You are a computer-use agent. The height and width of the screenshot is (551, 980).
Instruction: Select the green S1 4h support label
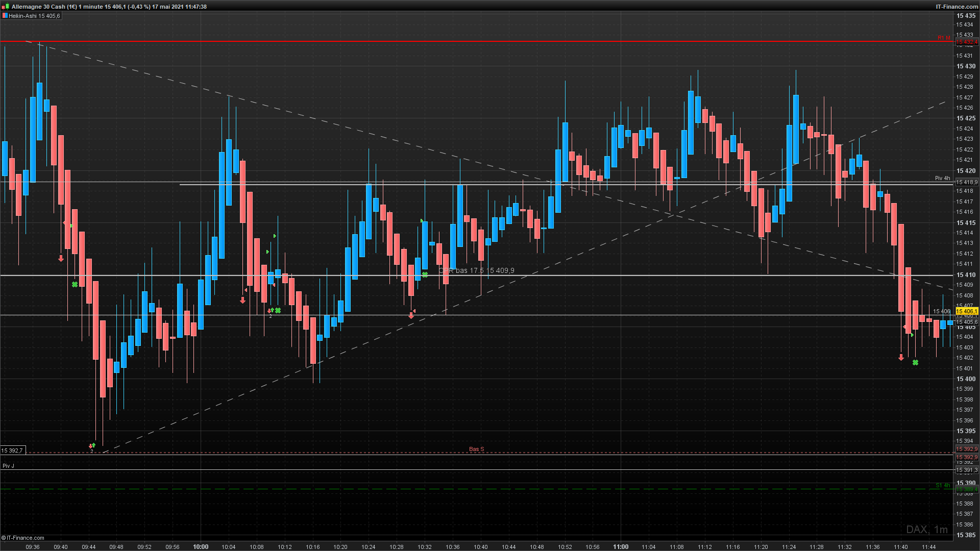pos(942,485)
